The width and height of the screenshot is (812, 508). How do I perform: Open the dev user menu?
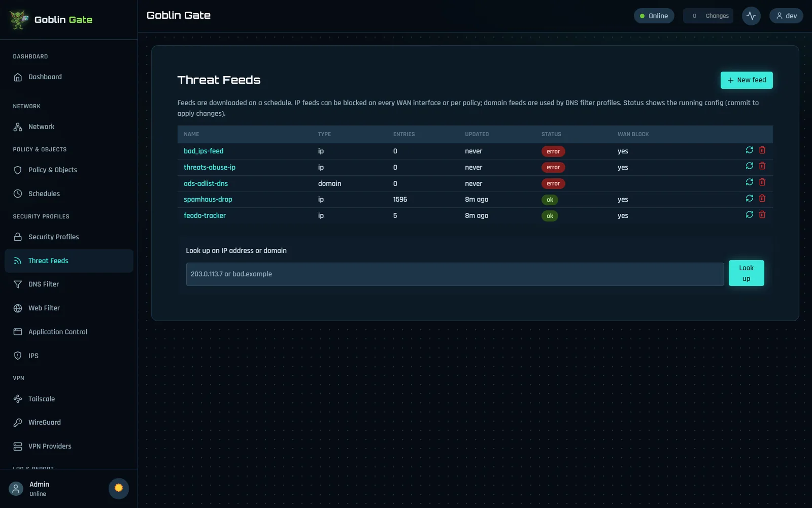[786, 16]
